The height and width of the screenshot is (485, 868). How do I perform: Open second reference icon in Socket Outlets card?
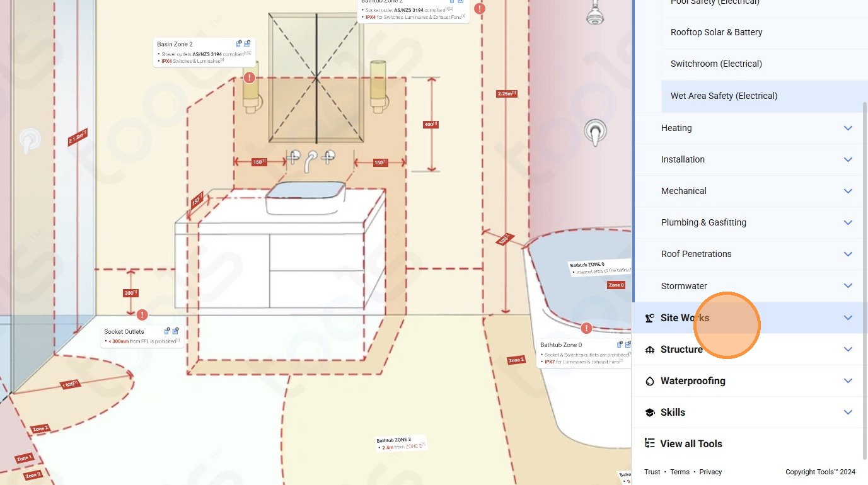pos(175,331)
